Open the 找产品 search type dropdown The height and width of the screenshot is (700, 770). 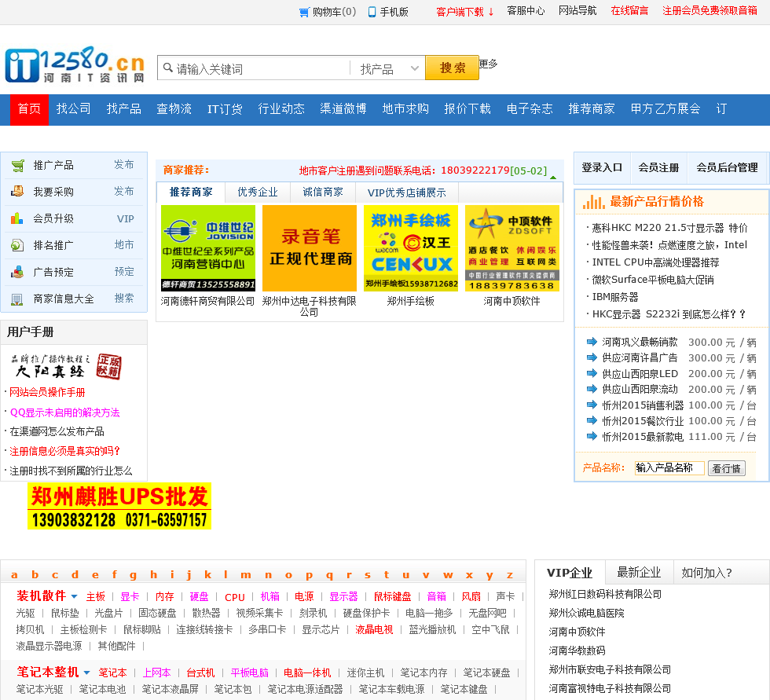coord(388,68)
